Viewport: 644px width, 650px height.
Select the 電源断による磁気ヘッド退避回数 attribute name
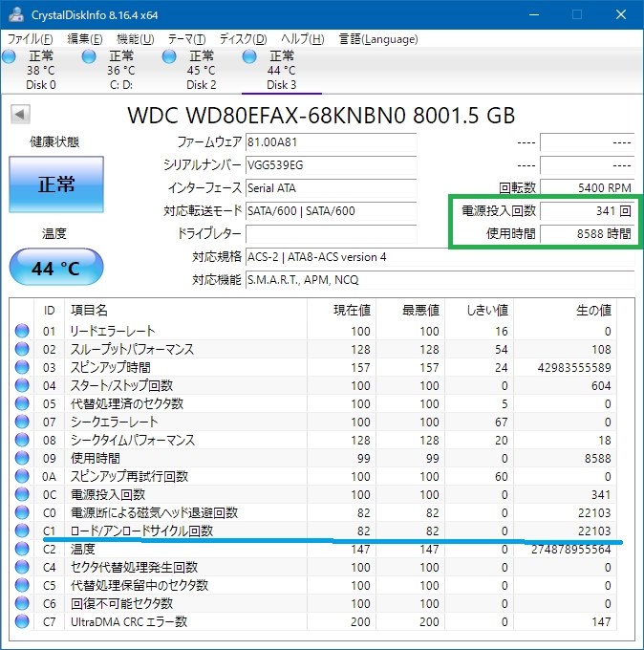coord(154,512)
